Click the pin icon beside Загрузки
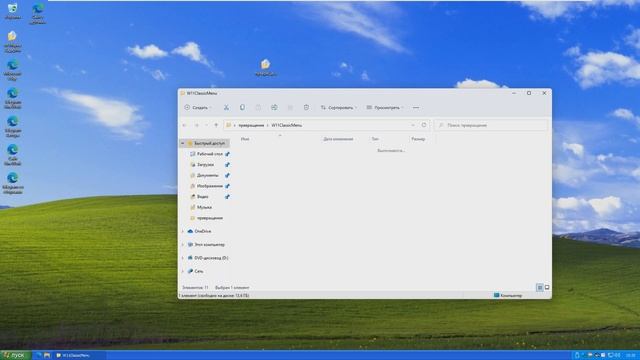The height and width of the screenshot is (360, 640). (x=227, y=164)
